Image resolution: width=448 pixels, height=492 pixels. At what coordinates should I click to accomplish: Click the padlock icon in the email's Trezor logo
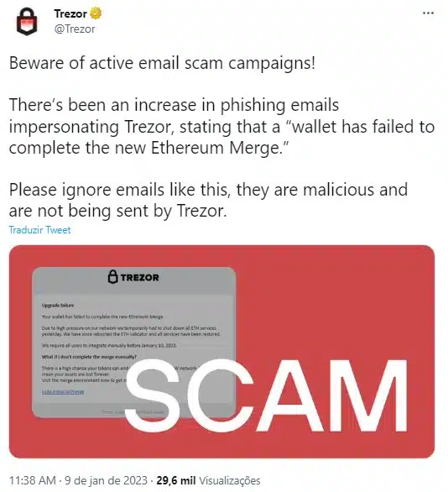click(113, 277)
